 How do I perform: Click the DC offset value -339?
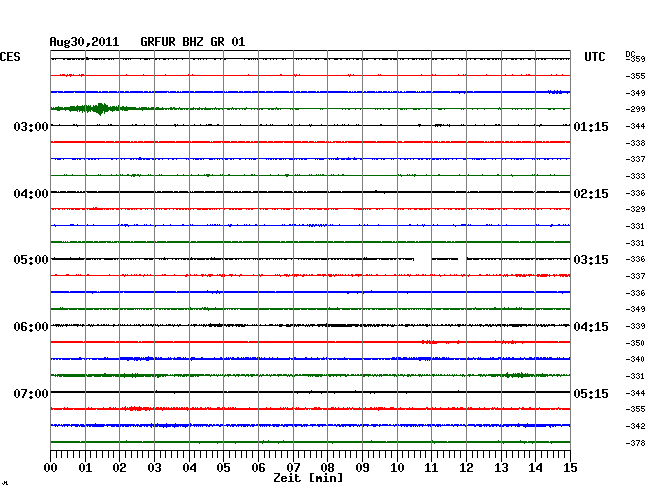[x=635, y=326]
